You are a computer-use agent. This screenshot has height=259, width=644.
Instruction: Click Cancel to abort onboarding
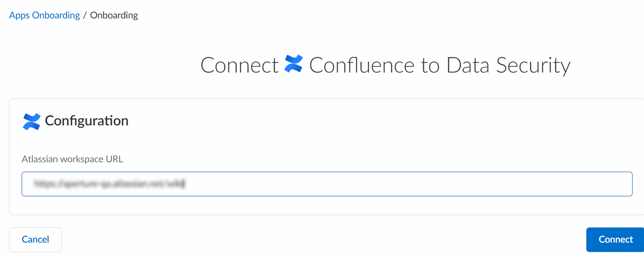click(35, 239)
